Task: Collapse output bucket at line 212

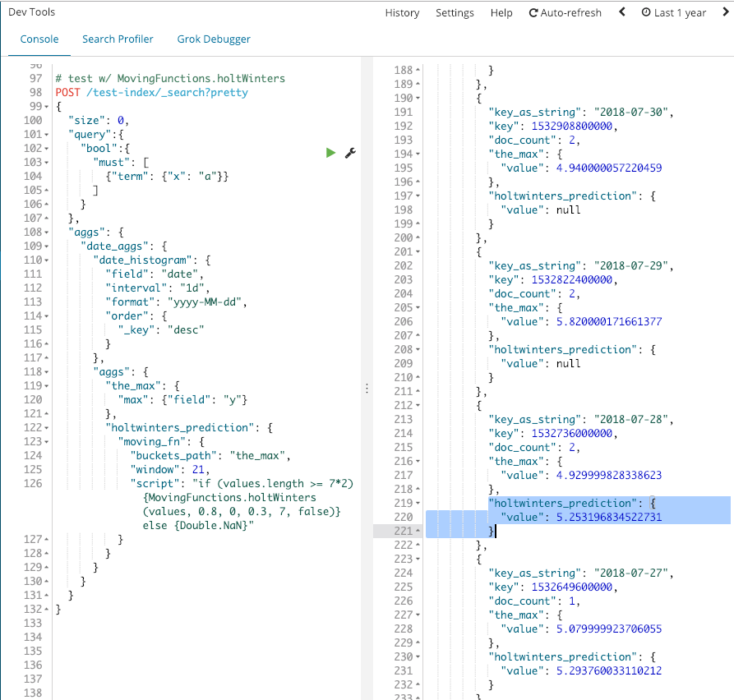Action: coord(418,406)
